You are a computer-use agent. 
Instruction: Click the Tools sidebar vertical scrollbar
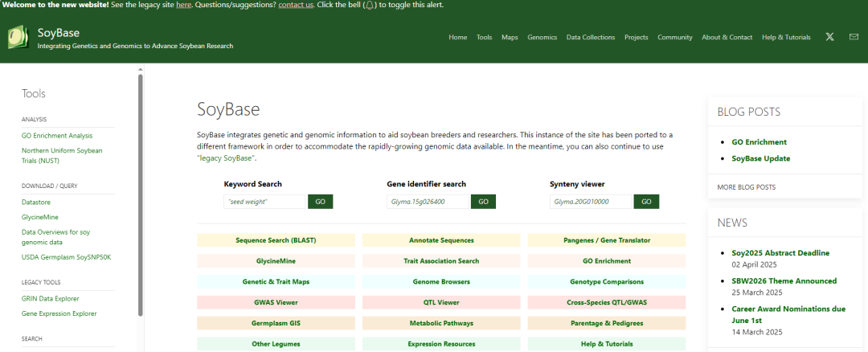(x=141, y=194)
